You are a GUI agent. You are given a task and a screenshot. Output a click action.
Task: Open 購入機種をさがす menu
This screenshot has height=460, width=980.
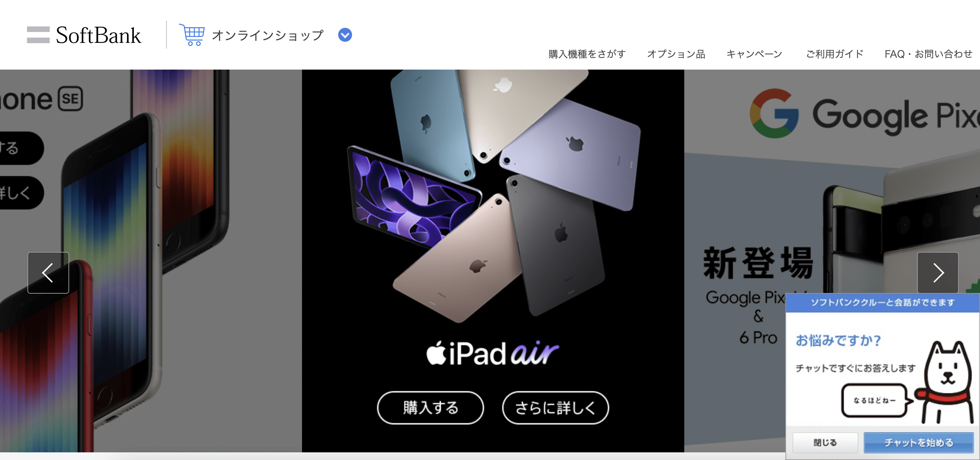point(587,54)
